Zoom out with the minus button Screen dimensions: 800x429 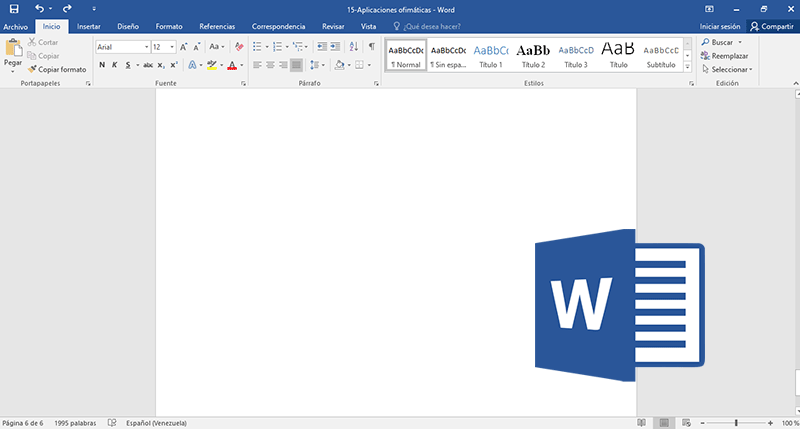pos(703,423)
